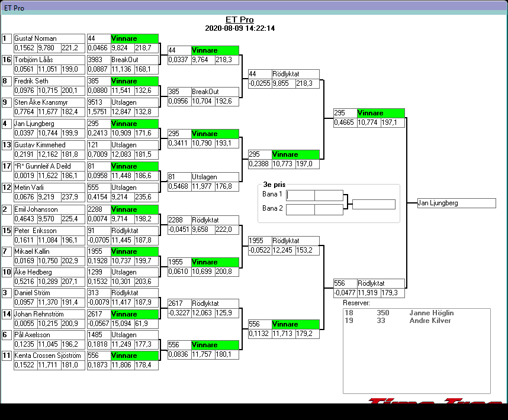Click the ET Pro underlined heading
Screen dimensions: 508x420
point(240,20)
